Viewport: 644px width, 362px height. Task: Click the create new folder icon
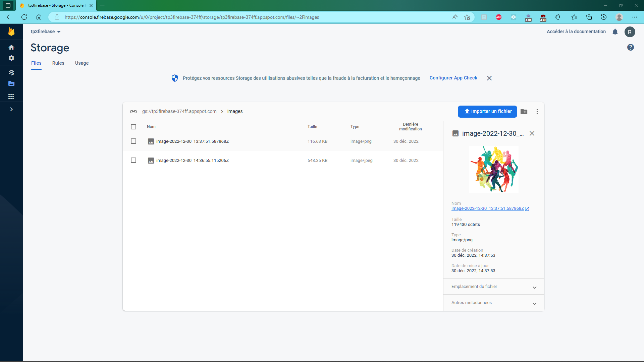524,112
